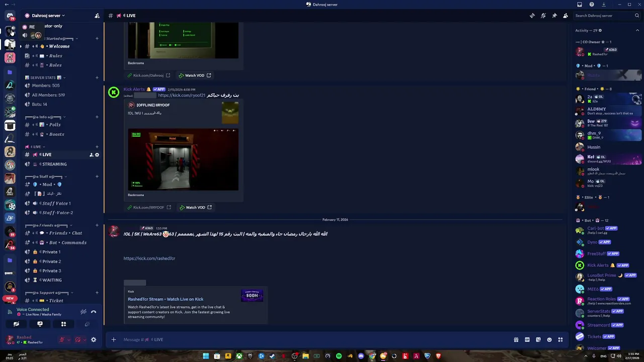Open the emoji picker
Image resolution: width=644 pixels, height=362 pixels.
click(x=549, y=340)
